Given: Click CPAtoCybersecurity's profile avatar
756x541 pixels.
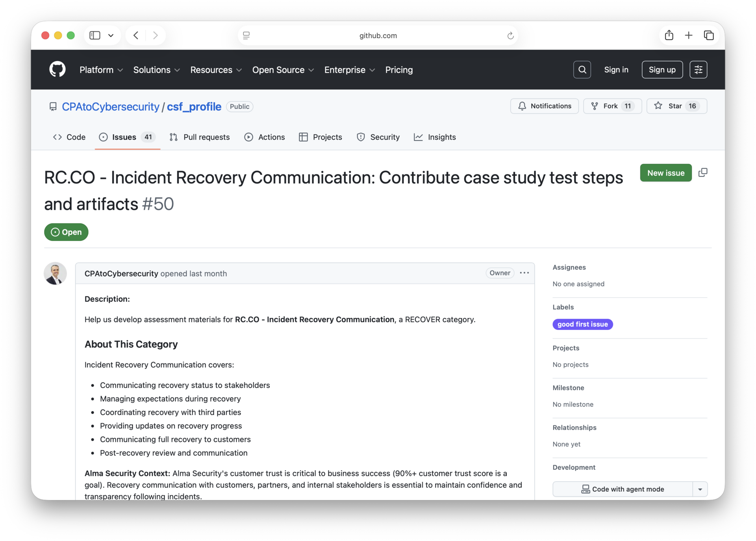Looking at the screenshot, I should coord(55,273).
